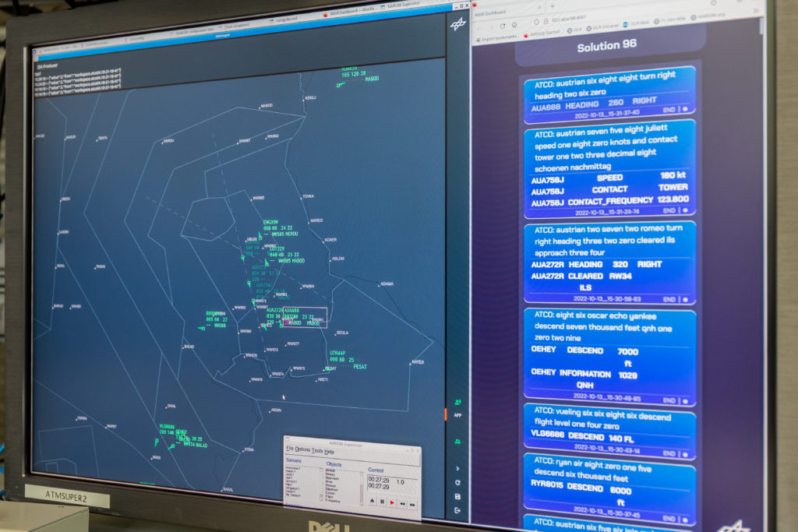
Task: Click END on OEHEY descend 7000 card
Action: 669,401
